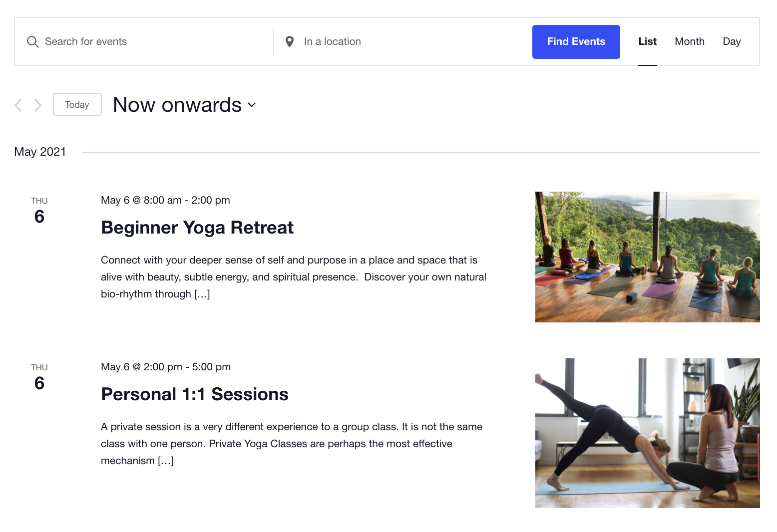The width and height of the screenshot is (777, 532).
Task: Switch to Day view
Action: tap(732, 41)
